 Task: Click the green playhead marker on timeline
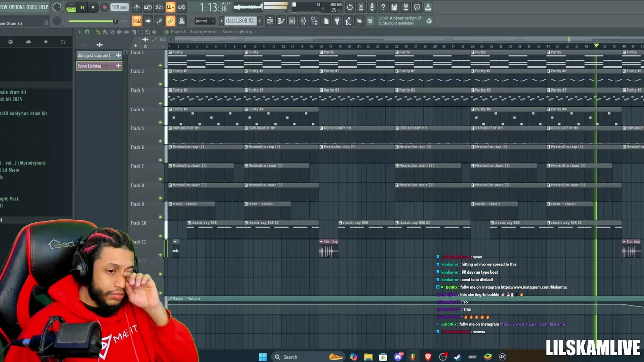coord(596,46)
